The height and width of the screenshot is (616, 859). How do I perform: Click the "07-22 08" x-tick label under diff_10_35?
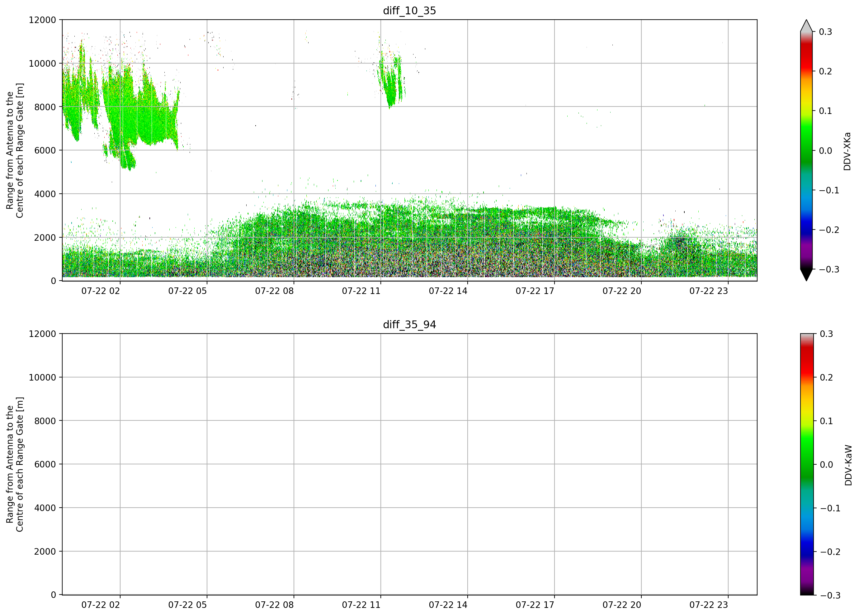tap(275, 291)
